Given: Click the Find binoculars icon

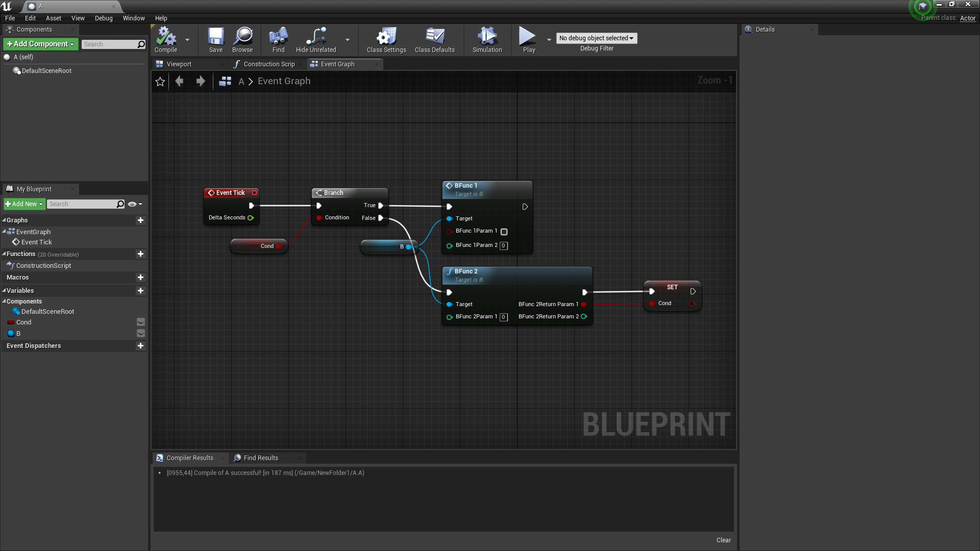Looking at the screenshot, I should (278, 37).
